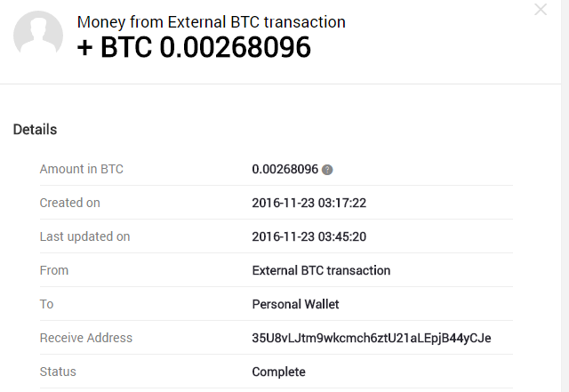Click the large + BTC 0.00268096 amount

194,47
